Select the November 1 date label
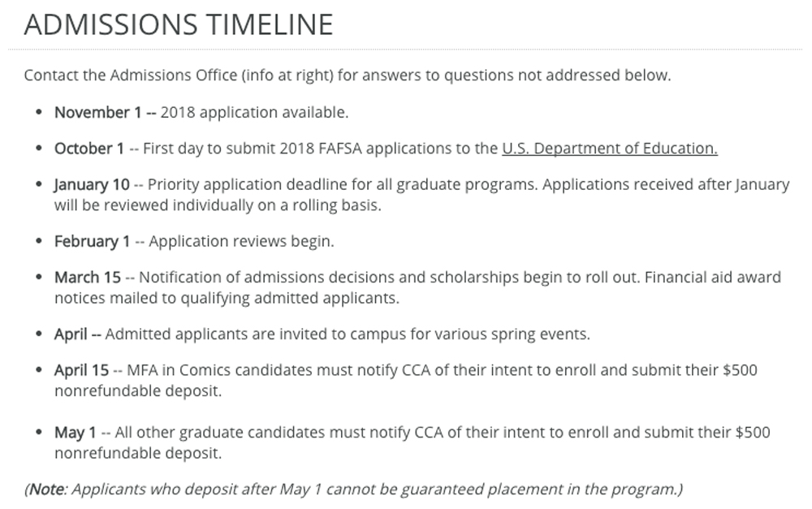The width and height of the screenshot is (812, 509). (x=97, y=112)
